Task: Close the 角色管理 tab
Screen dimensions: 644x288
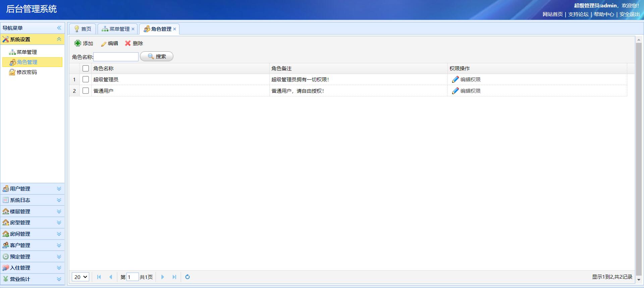Action: click(x=175, y=29)
